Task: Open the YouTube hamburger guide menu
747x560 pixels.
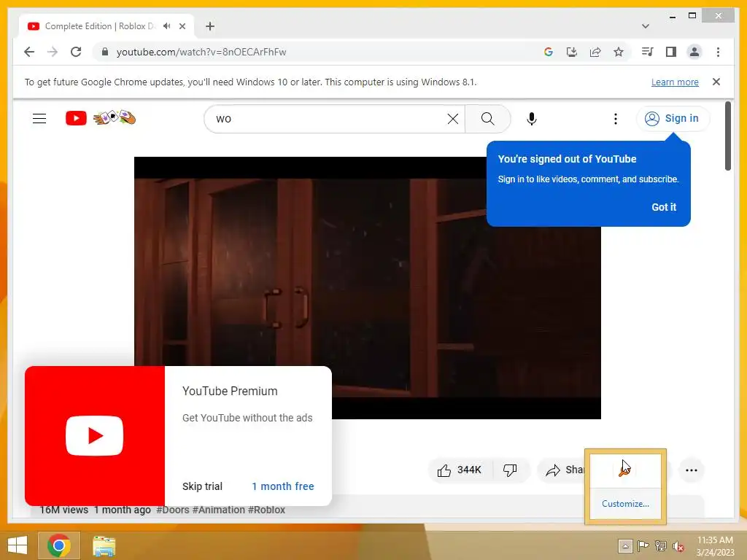Action: point(39,118)
